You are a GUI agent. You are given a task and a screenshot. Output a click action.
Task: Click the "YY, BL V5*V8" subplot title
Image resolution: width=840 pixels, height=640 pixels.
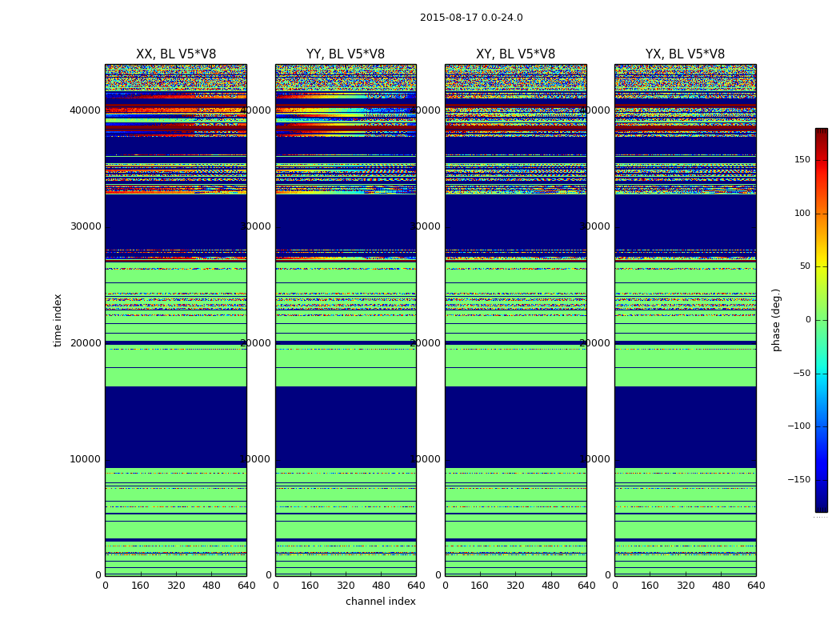(x=346, y=54)
